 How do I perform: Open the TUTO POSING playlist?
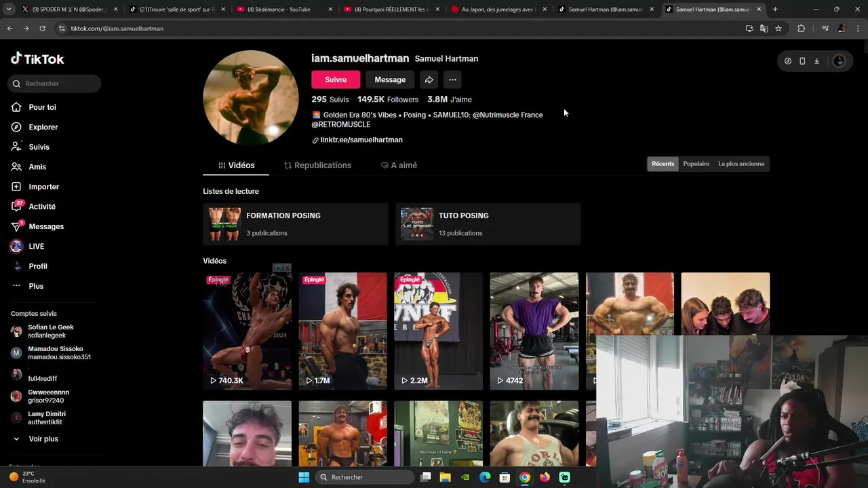(x=488, y=224)
